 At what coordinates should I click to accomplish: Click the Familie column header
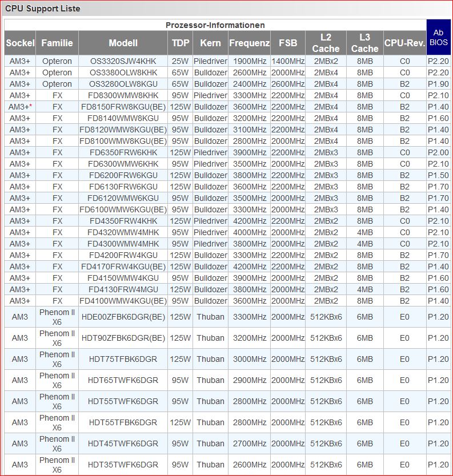click(x=57, y=43)
